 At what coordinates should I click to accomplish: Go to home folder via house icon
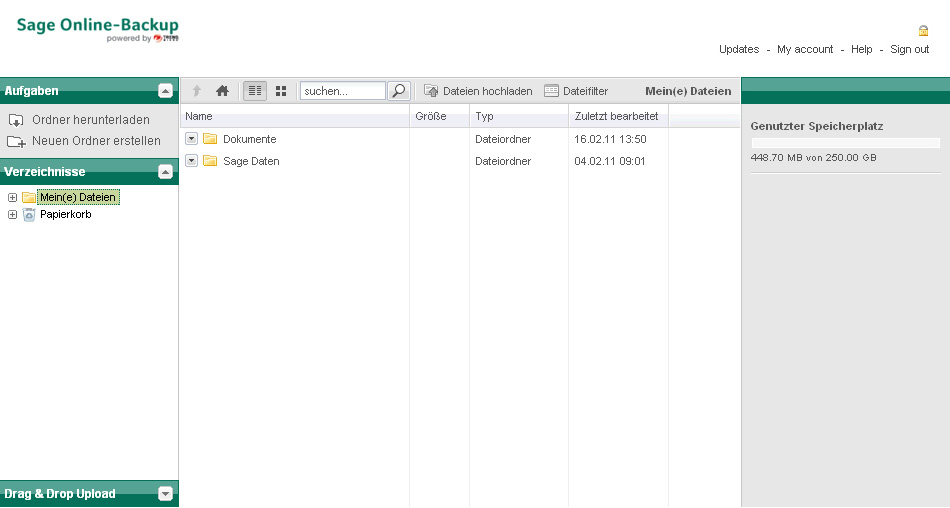coord(222,91)
